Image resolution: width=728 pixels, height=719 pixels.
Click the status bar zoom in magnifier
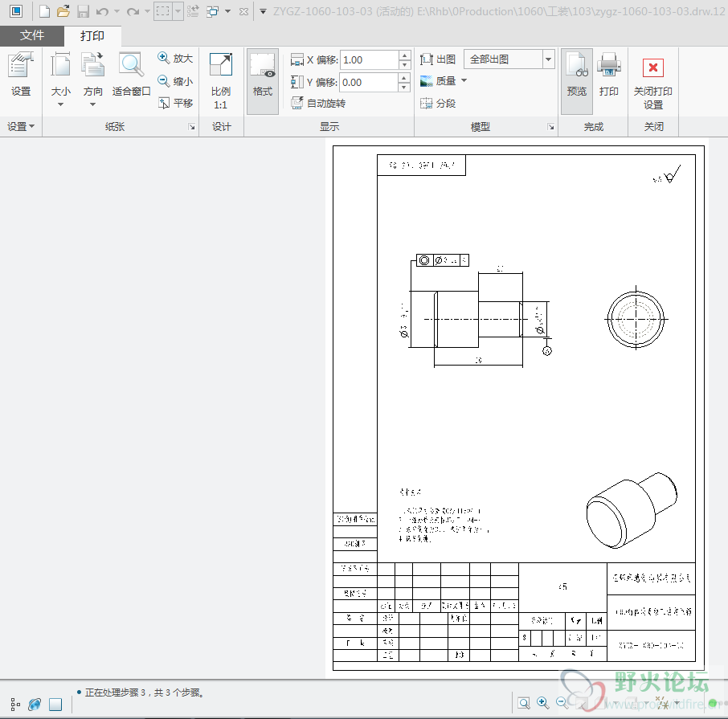coord(542,703)
